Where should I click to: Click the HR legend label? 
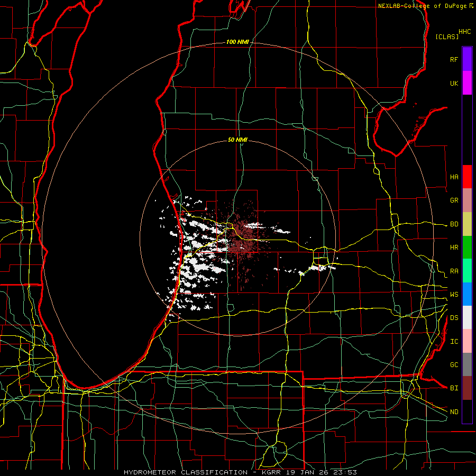coord(454,248)
